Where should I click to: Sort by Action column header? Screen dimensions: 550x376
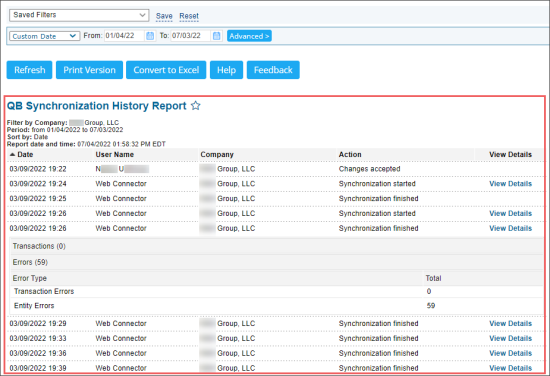click(x=350, y=154)
